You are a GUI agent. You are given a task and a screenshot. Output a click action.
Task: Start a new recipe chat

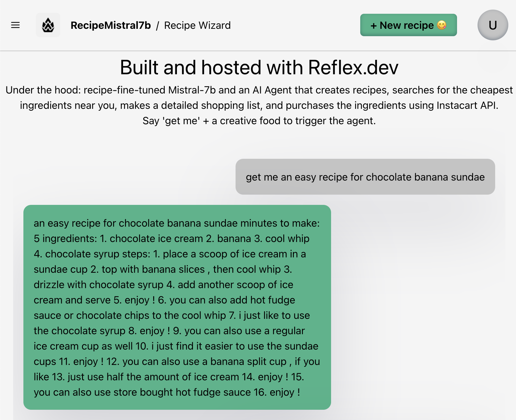[x=409, y=25]
